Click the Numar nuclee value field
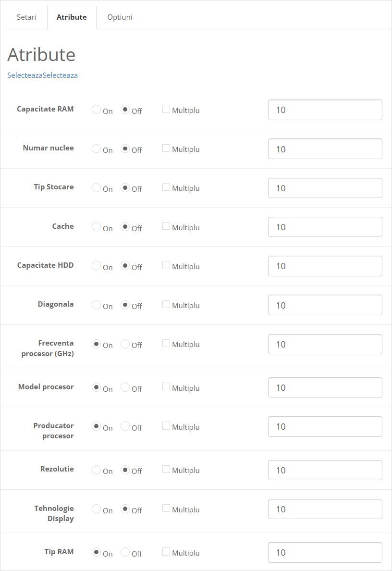This screenshot has height=571, width=392. [325, 149]
